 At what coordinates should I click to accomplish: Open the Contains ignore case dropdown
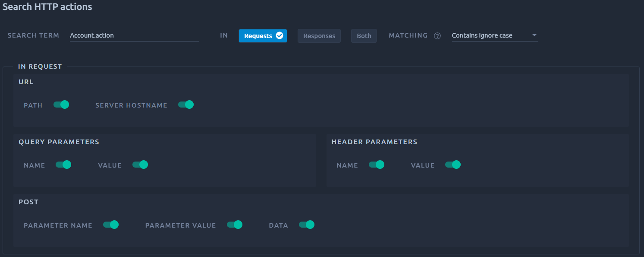(x=495, y=35)
